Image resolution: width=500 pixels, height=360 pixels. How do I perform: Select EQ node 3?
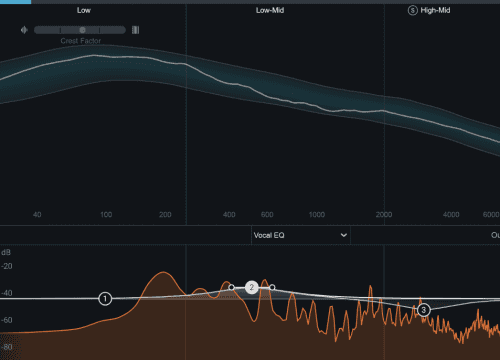[423, 310]
